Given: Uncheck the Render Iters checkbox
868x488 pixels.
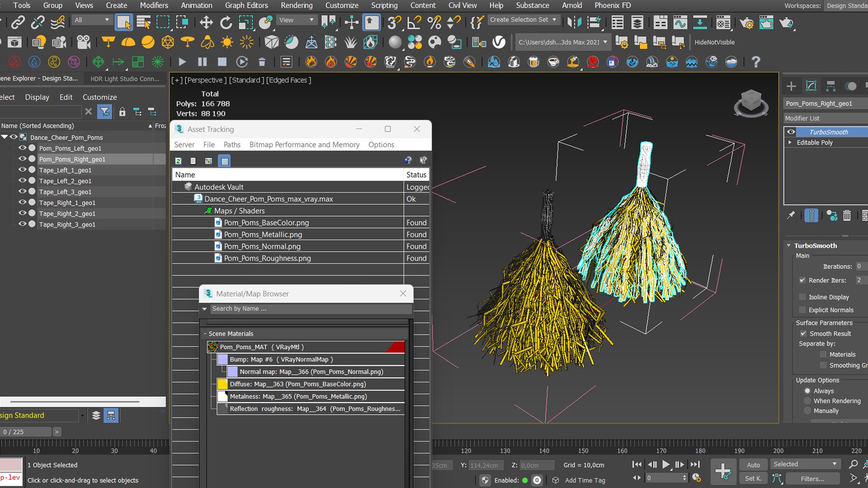Looking at the screenshot, I should click(x=802, y=280).
